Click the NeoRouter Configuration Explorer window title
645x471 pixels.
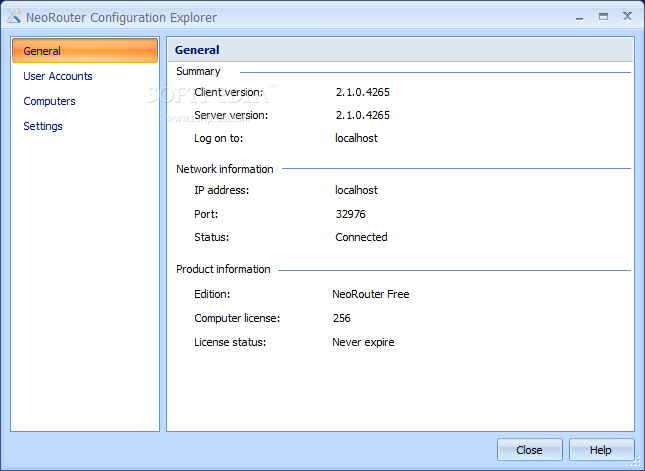(121, 18)
